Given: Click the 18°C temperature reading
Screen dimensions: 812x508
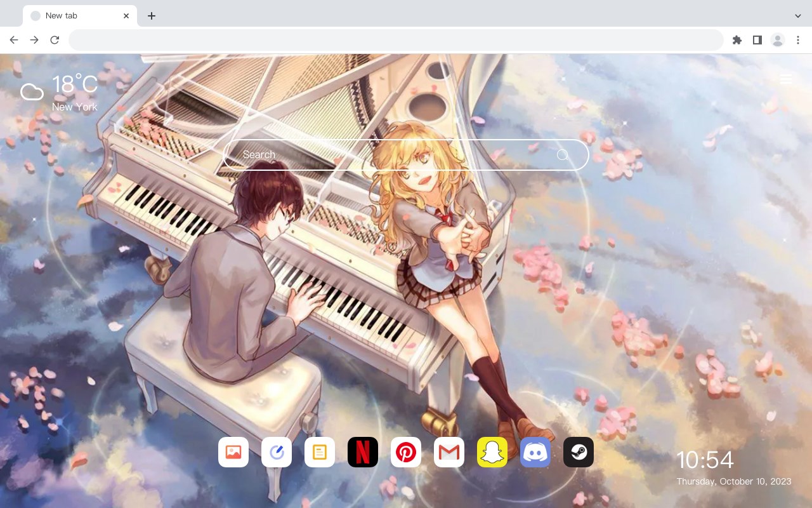Looking at the screenshot, I should [x=75, y=84].
